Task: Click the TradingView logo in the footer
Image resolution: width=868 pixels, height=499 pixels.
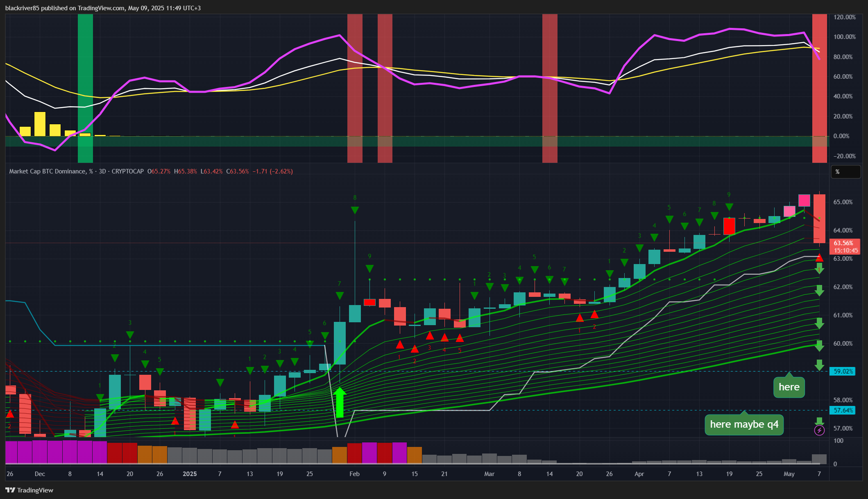Action: coord(29,490)
